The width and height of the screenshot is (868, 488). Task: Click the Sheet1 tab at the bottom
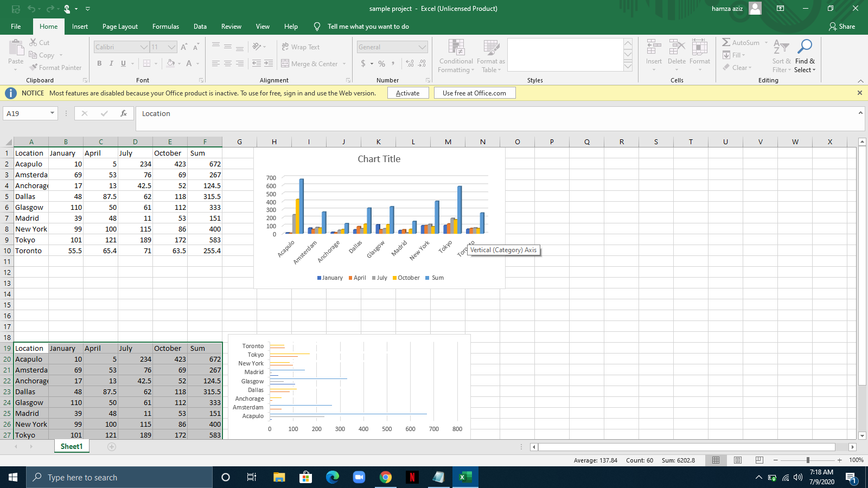(71, 446)
